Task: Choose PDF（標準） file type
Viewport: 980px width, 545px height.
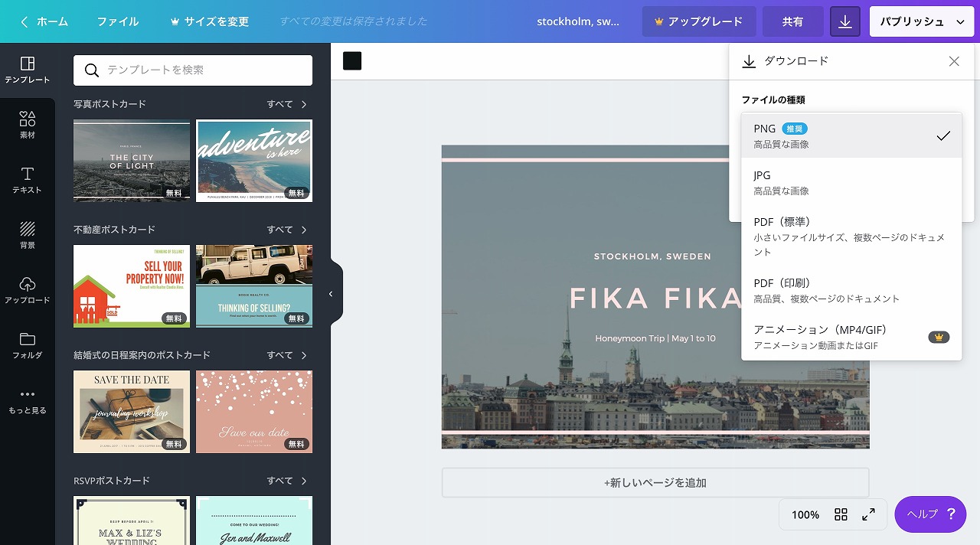Action: point(851,236)
